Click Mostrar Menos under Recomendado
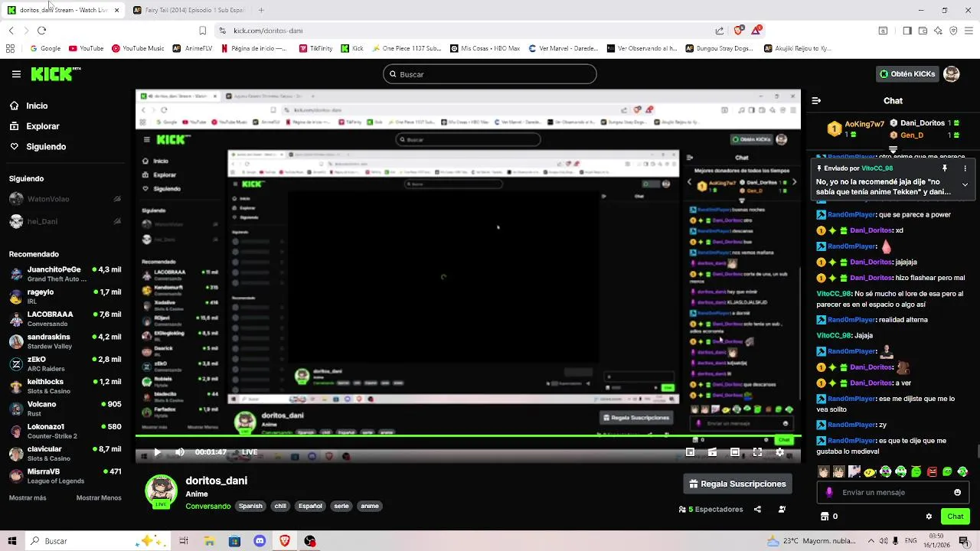980x551 pixels. (x=99, y=497)
